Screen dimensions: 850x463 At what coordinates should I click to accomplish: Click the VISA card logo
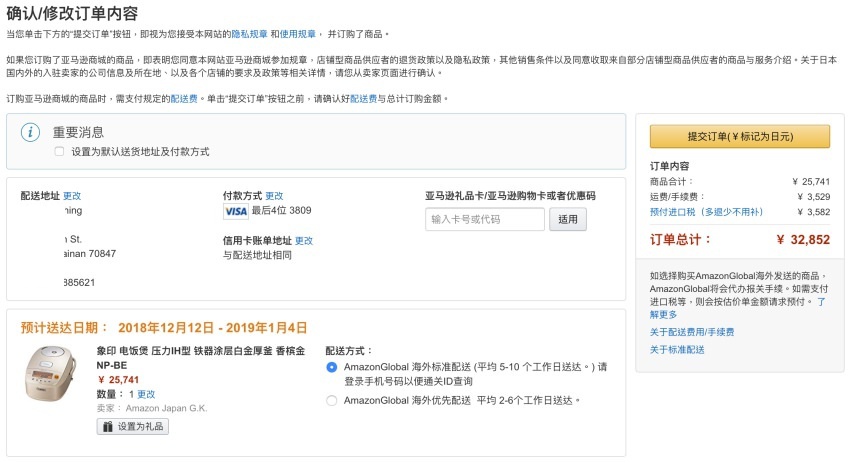click(236, 211)
